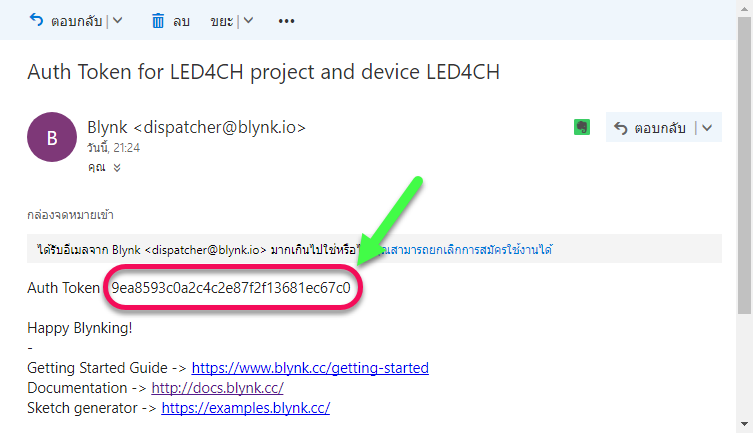Open the blynk.cc getting-started link
This screenshot has width=753, height=433.
click(x=310, y=368)
